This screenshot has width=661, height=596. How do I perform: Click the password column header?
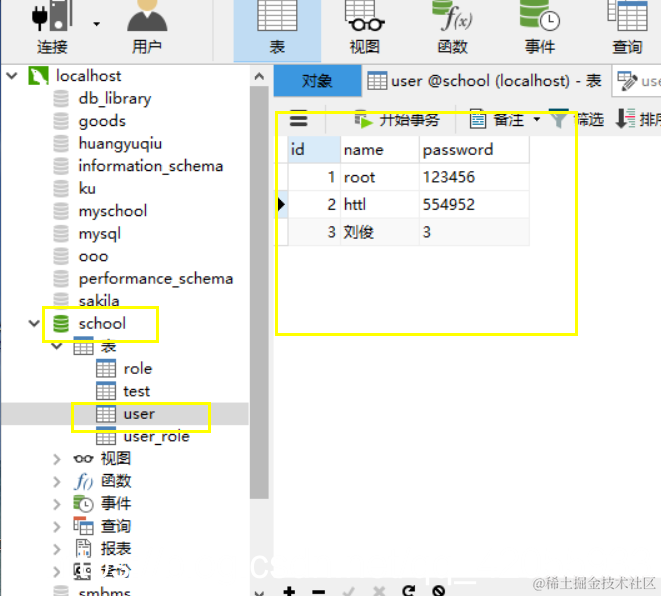point(474,150)
